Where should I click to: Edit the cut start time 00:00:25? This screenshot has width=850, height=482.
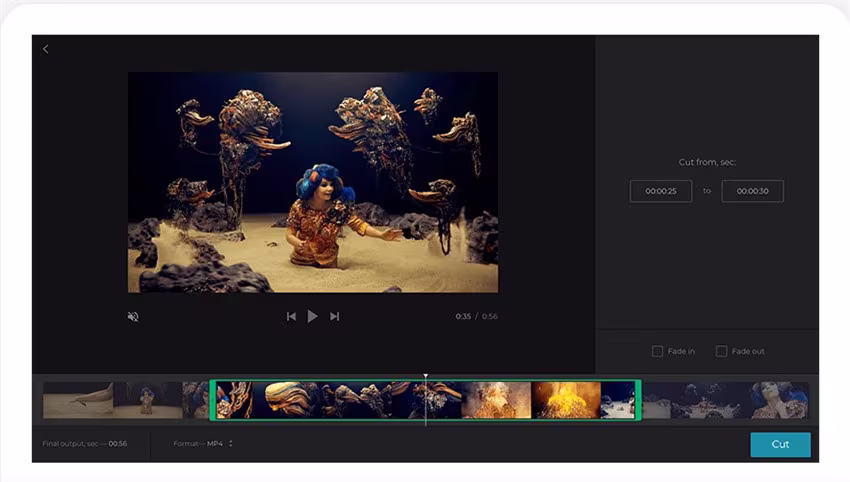point(661,191)
